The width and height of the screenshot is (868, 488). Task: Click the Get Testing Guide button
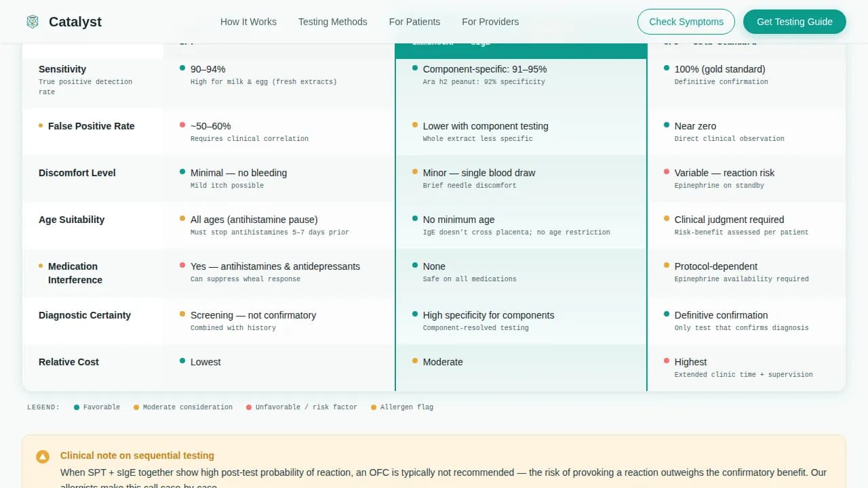click(x=794, y=22)
